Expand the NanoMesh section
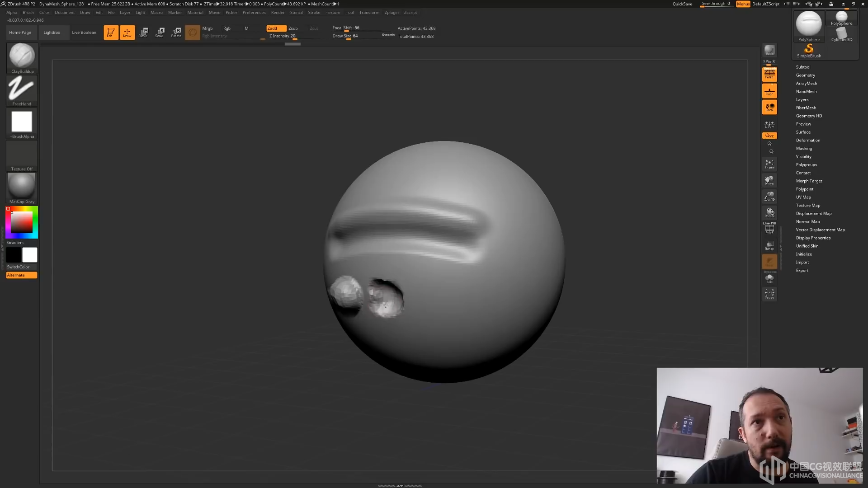This screenshot has height=488, width=868. coord(806,91)
